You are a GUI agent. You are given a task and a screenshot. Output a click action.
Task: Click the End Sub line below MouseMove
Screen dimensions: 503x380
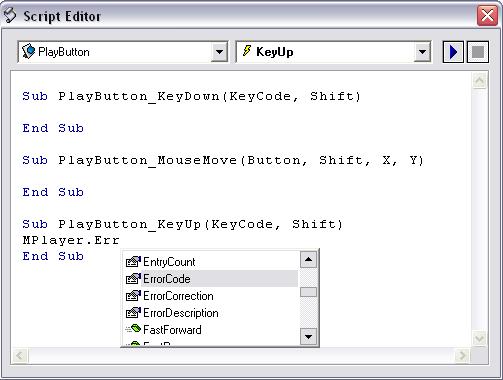point(53,192)
